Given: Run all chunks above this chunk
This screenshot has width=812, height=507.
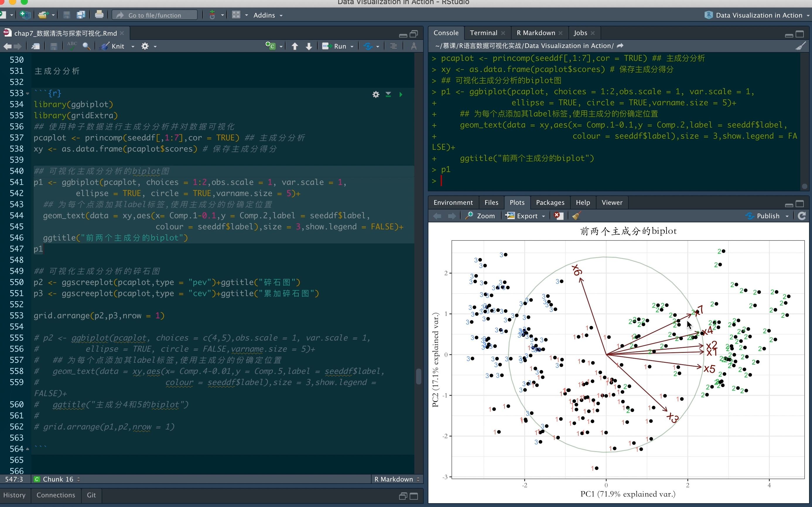Looking at the screenshot, I should (388, 94).
